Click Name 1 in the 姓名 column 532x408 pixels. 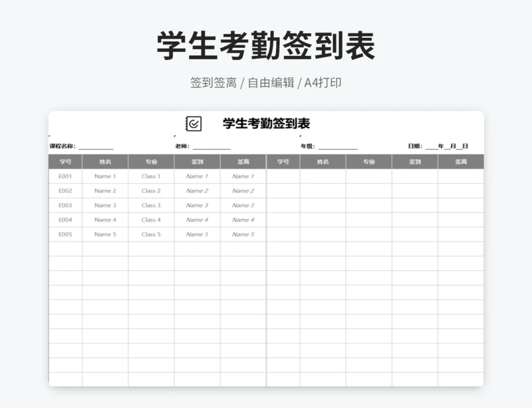click(x=105, y=176)
